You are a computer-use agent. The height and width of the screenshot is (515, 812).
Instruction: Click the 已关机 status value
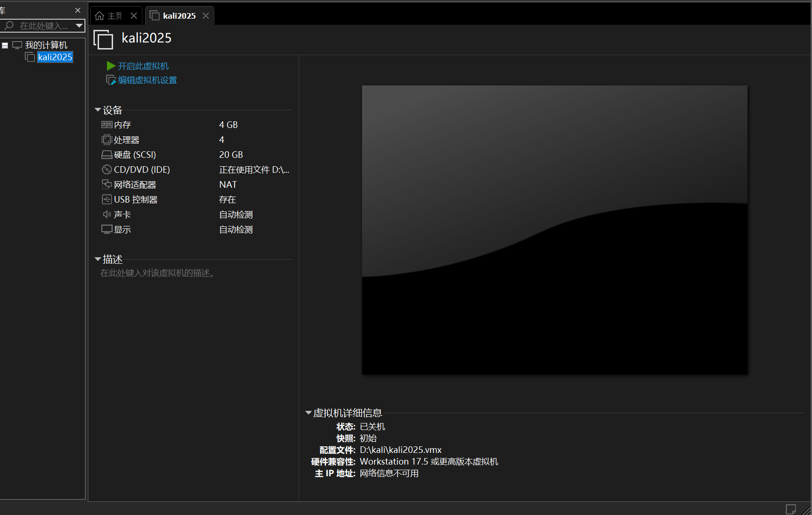pos(372,427)
